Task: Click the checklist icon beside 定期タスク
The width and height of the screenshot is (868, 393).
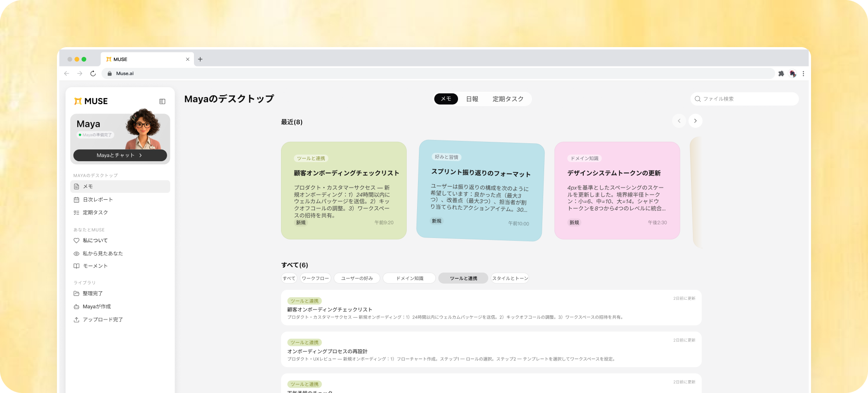Action: point(77,213)
